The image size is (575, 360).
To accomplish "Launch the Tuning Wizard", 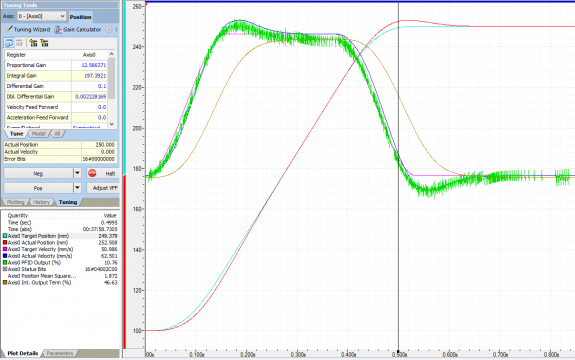I will [28, 30].
